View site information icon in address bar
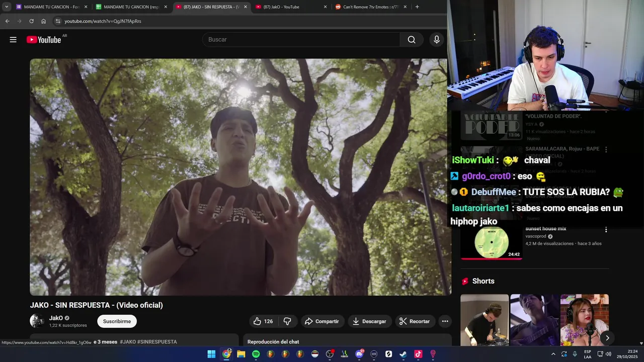The height and width of the screenshot is (362, 644). coord(58,21)
